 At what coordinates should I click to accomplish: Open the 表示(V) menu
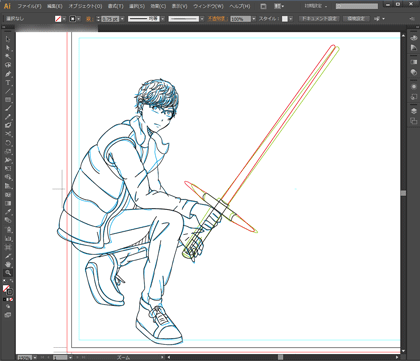point(180,6)
